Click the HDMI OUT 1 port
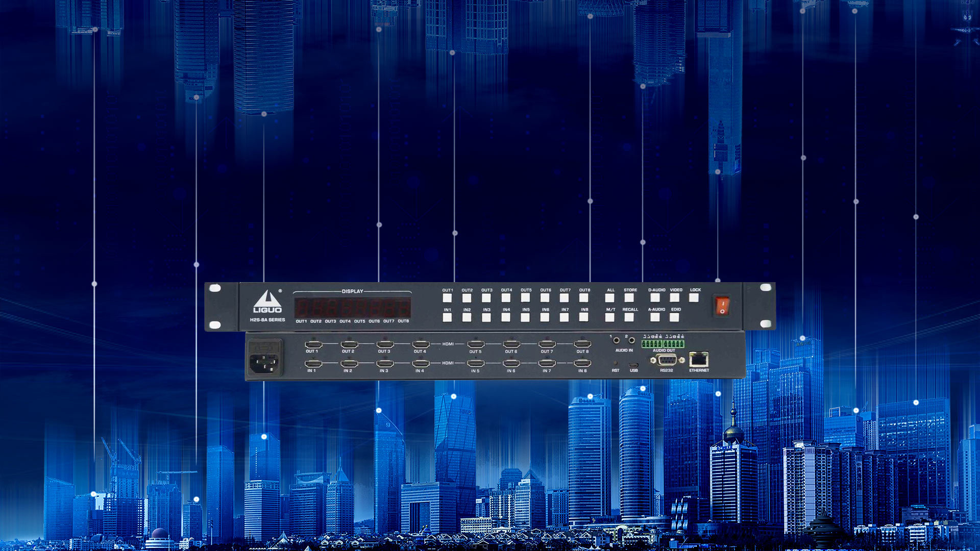Screen dimensions: 980x551 (x=313, y=344)
